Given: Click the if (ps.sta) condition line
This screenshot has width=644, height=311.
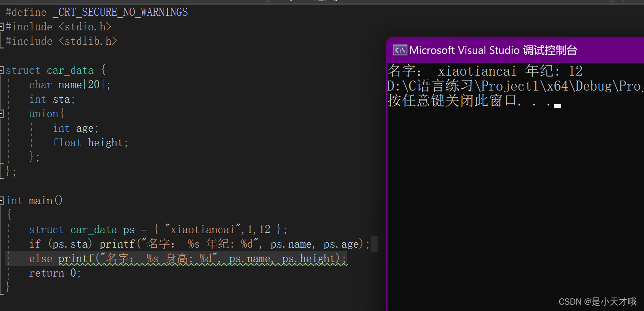Looking at the screenshot, I should pos(59,244).
